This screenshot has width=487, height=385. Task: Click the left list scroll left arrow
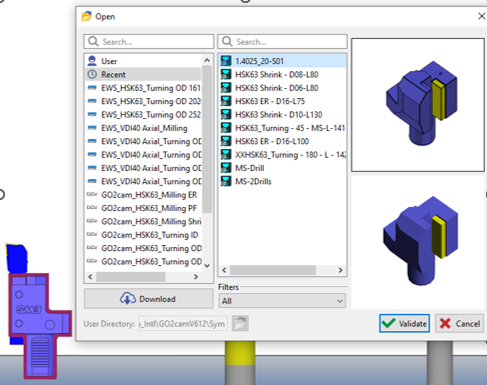[x=90, y=277]
